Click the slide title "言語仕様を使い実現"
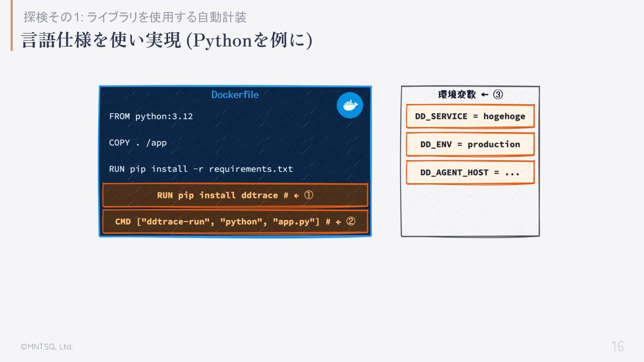 click(101, 41)
